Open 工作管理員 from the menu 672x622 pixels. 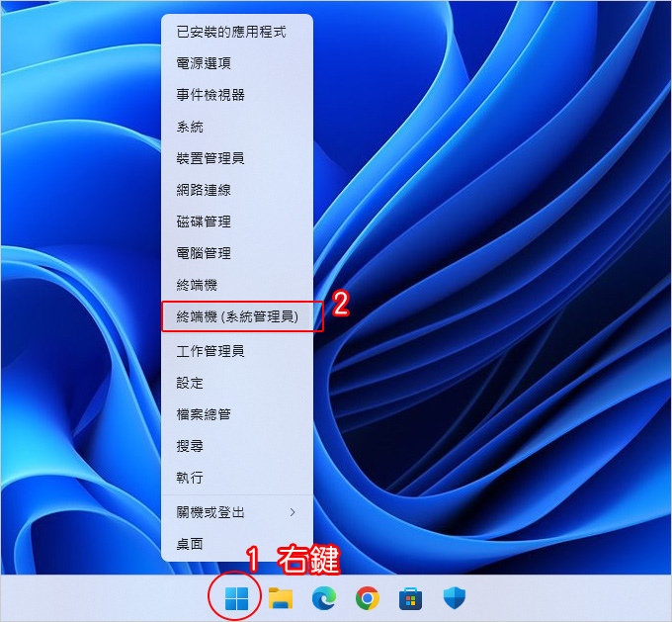[x=237, y=351]
